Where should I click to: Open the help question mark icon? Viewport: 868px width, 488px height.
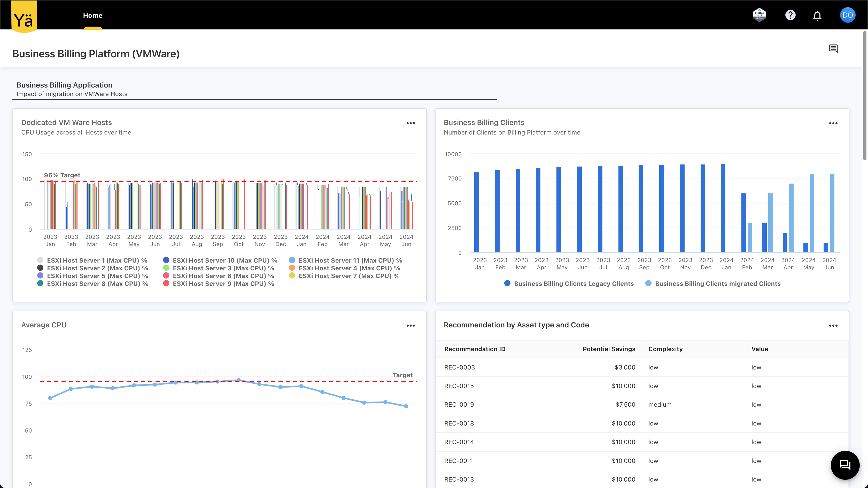tap(791, 15)
